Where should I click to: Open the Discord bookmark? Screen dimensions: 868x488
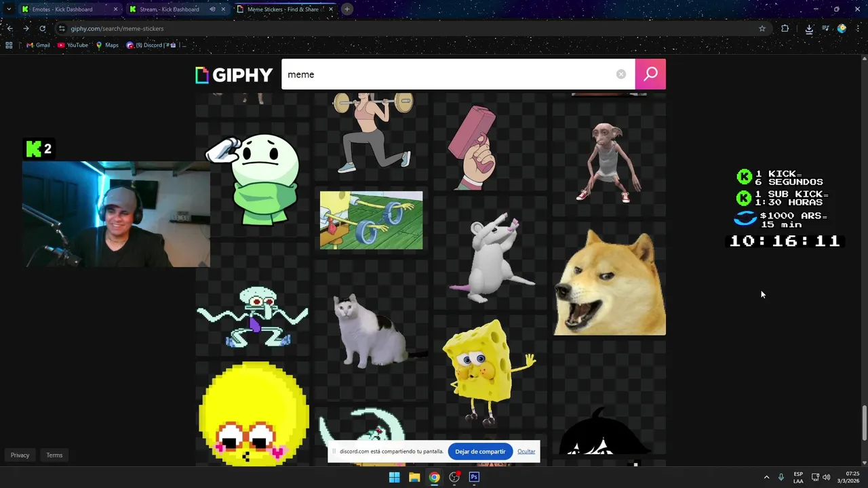pos(151,45)
